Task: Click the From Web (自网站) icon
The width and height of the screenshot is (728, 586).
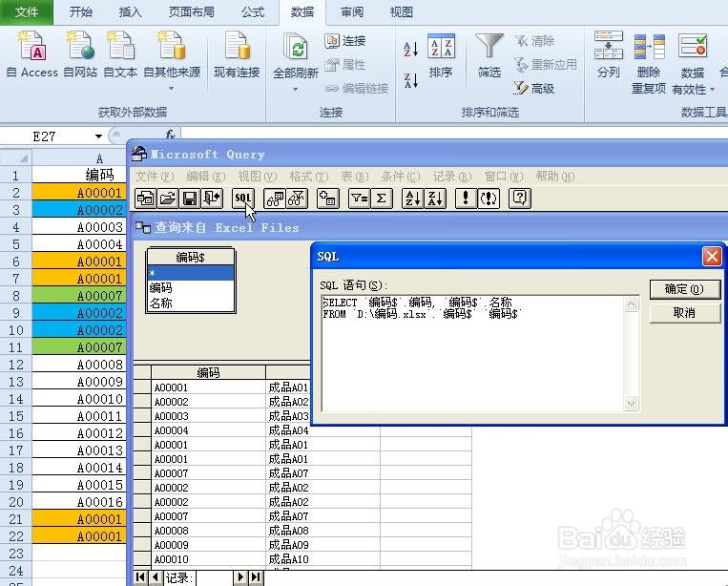Action: [x=80, y=54]
